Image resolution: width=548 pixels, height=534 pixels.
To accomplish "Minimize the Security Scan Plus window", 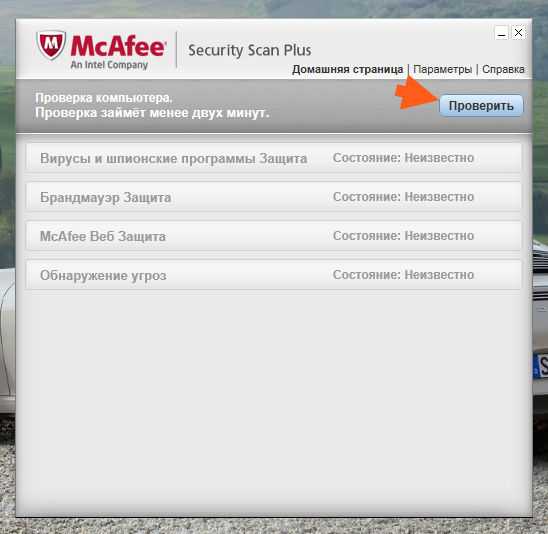I will coord(502,33).
